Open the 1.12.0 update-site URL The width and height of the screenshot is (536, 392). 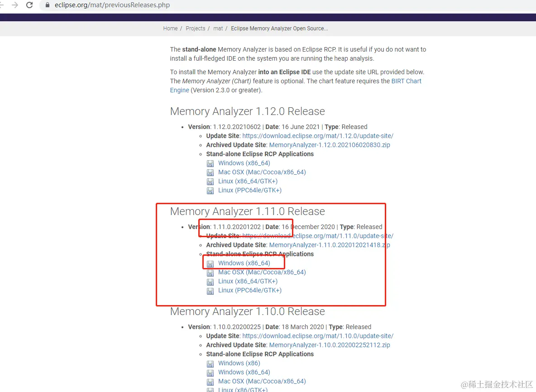[317, 136]
